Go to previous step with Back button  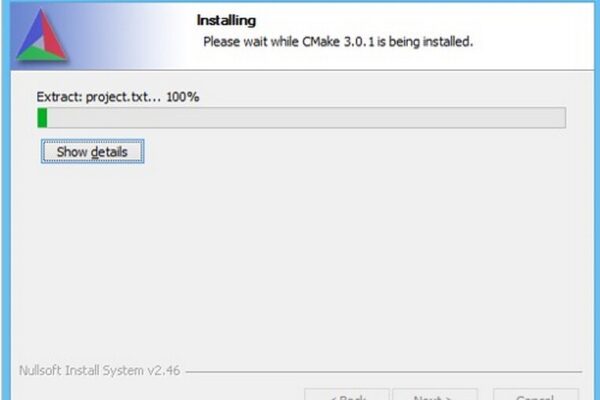pyautogui.click(x=347, y=395)
